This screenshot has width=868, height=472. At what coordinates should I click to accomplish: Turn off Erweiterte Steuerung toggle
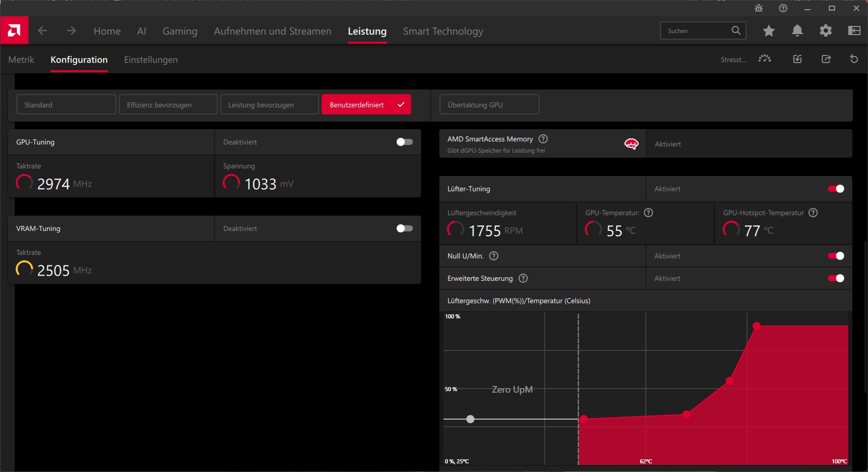(836, 278)
